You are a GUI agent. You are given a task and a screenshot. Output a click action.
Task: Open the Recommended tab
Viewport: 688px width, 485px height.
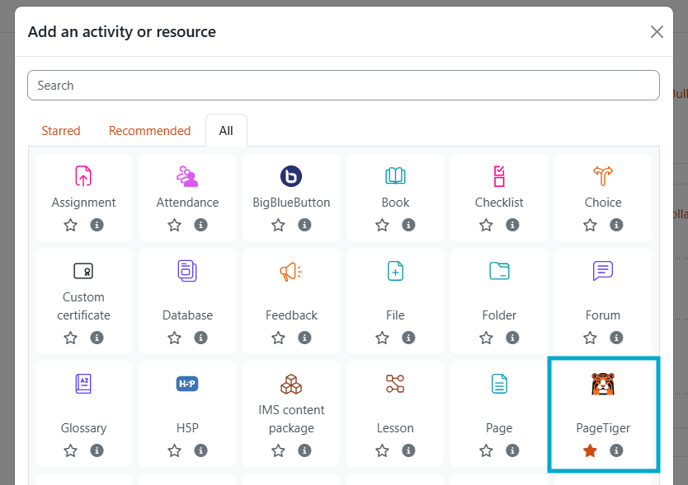pos(150,131)
